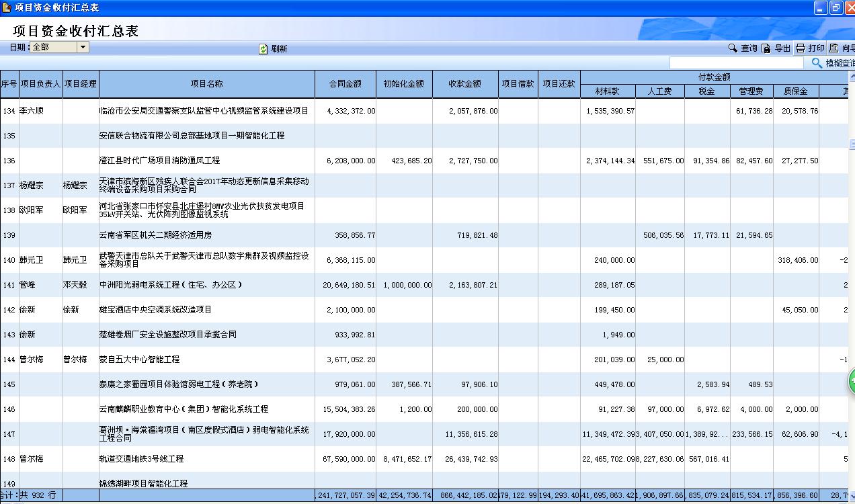Click the 材料款 sub-column header
This screenshot has width=855, height=504.
pos(607,91)
